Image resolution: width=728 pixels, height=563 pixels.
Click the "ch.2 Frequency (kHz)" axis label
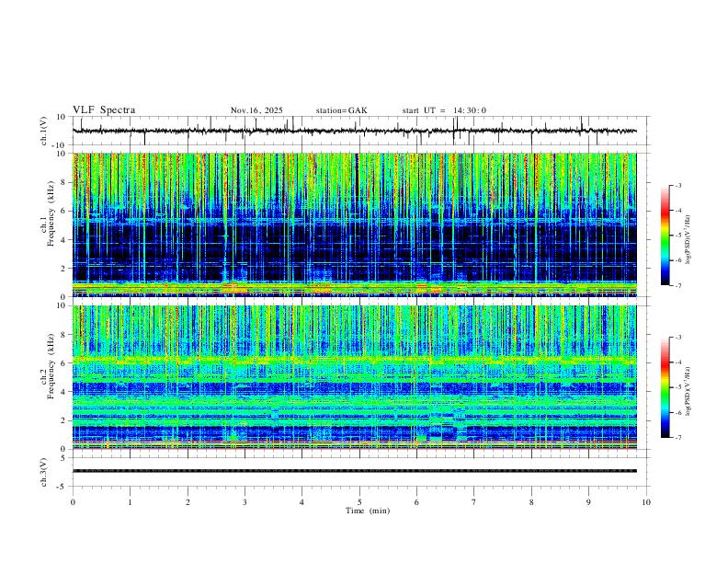[x=47, y=366]
